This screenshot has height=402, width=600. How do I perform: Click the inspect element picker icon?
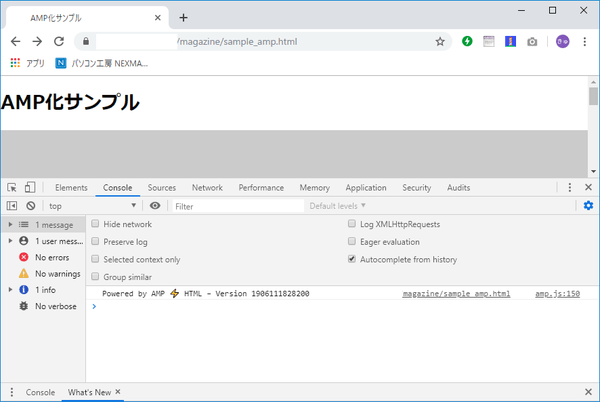[x=11, y=187]
